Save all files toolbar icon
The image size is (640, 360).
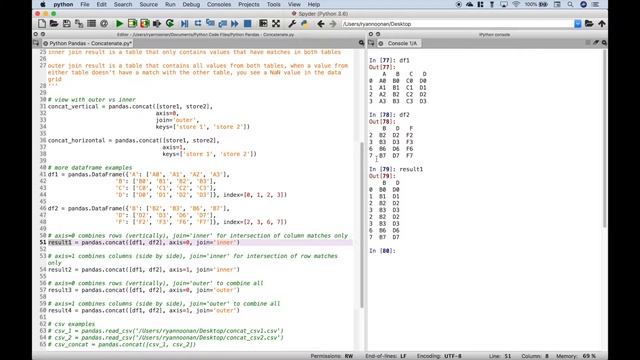tap(79, 24)
